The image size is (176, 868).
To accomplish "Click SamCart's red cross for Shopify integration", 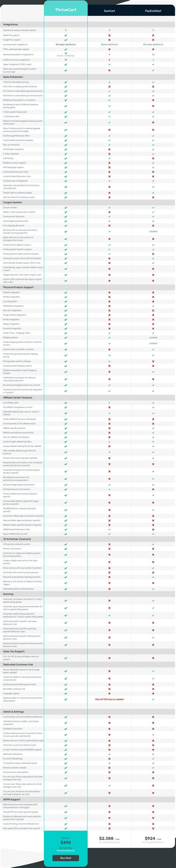I will (109, 293).
